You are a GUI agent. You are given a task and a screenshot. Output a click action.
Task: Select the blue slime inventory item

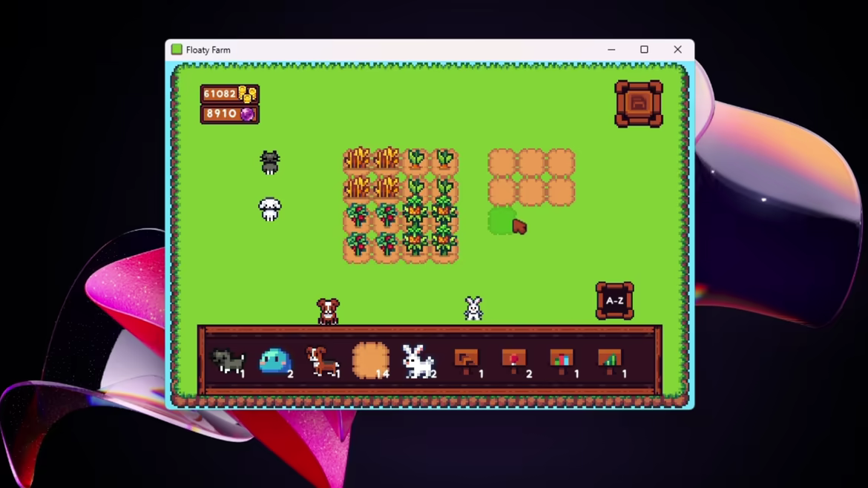[275, 361]
